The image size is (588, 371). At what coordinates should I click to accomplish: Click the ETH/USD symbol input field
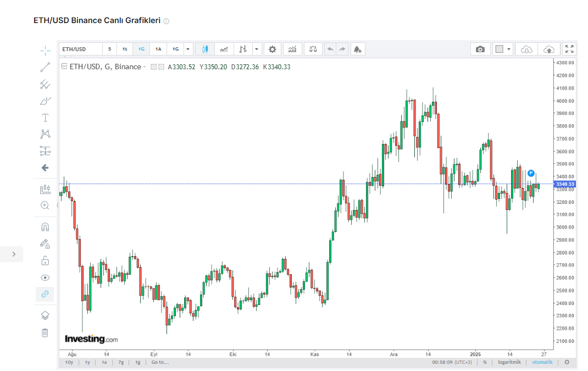[x=80, y=49]
